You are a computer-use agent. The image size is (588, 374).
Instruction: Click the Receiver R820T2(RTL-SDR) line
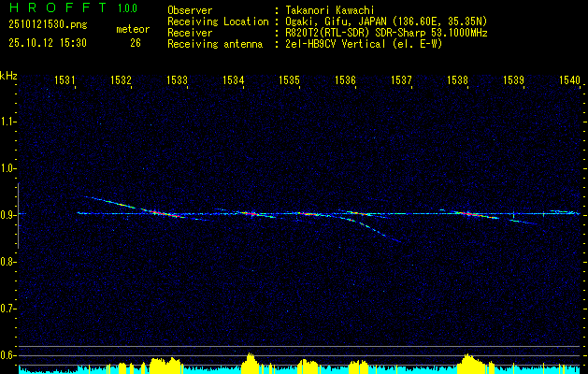pyautogui.click(x=386, y=33)
